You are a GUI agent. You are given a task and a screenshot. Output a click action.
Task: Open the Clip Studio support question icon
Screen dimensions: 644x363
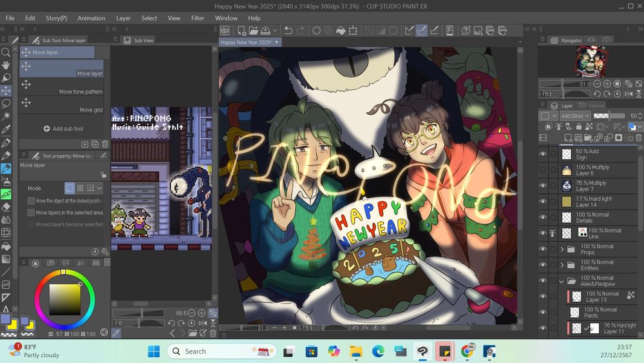[466, 30]
